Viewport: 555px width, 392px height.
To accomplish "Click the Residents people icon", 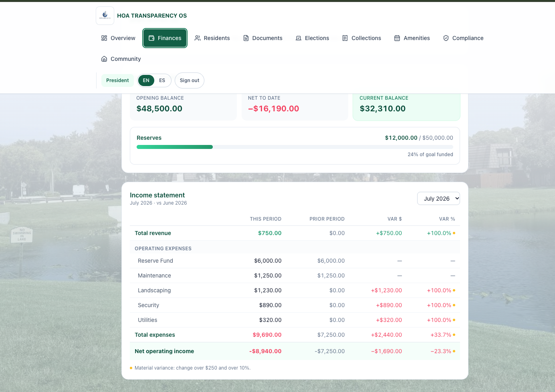I will click(198, 38).
